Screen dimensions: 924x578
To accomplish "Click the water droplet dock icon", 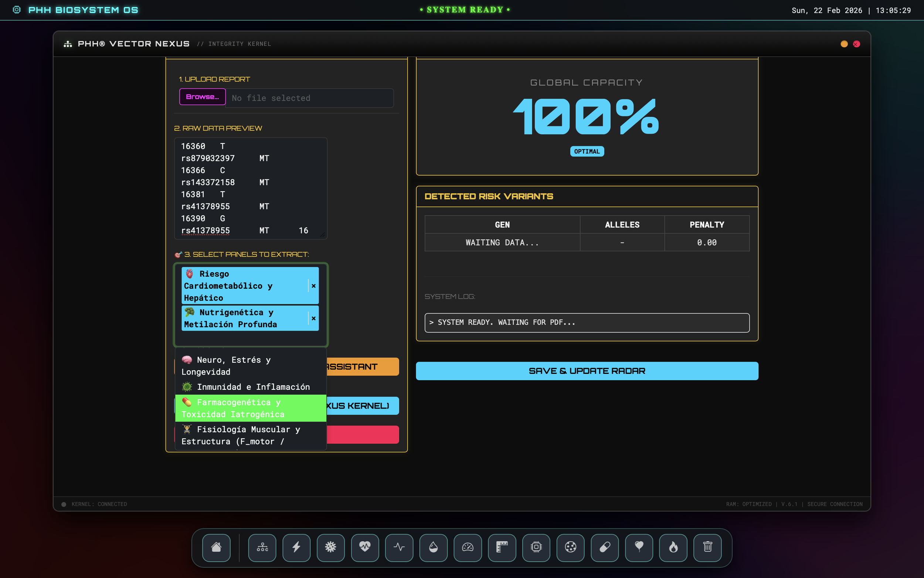I will 433,547.
